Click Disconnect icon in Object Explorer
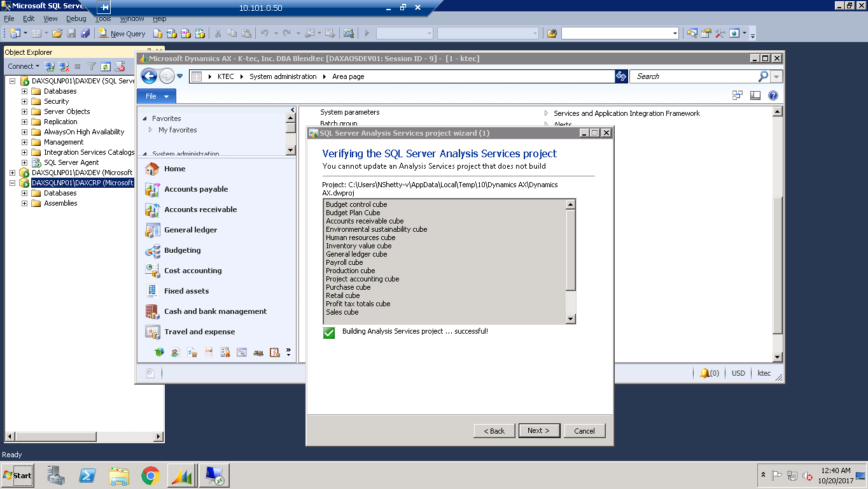 click(x=64, y=66)
